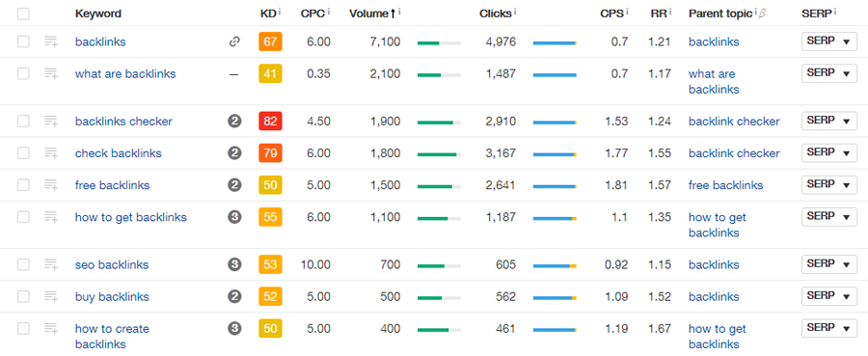Open the 'what are backlinks' keyword link
The image size is (868, 356).
tap(125, 73)
